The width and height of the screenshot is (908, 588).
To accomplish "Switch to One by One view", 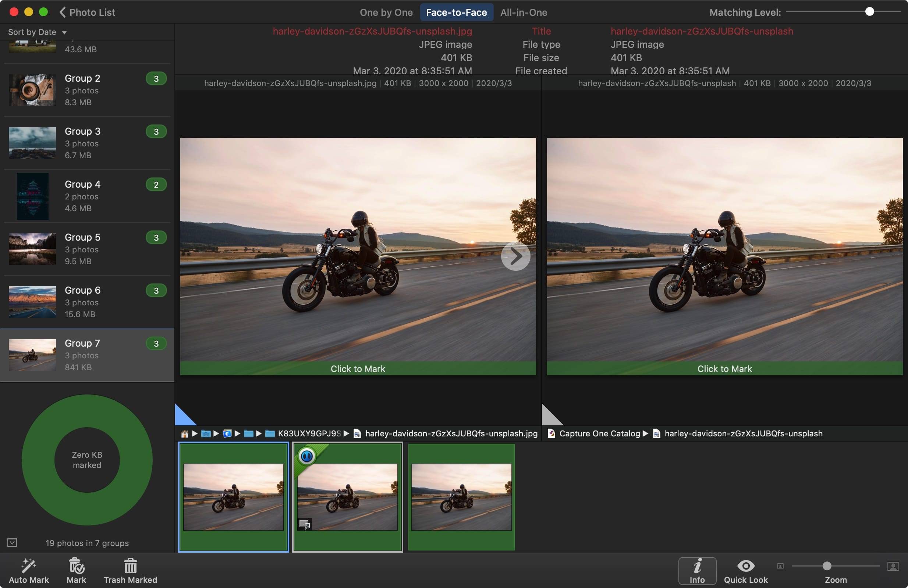I will coord(386,12).
